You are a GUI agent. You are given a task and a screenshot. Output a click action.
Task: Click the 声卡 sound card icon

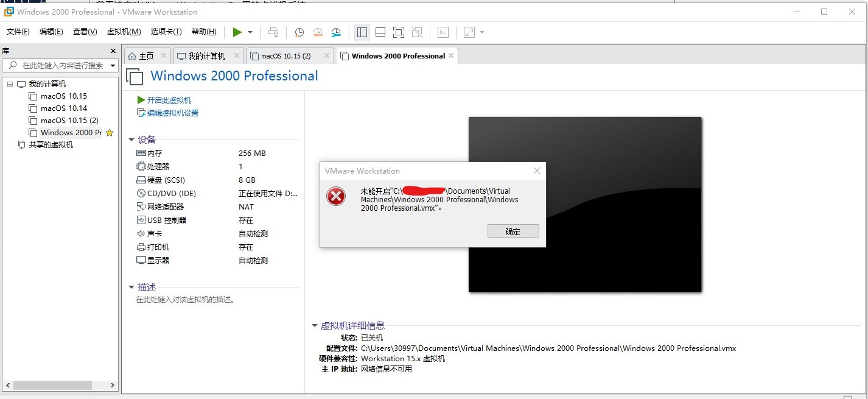click(x=141, y=233)
